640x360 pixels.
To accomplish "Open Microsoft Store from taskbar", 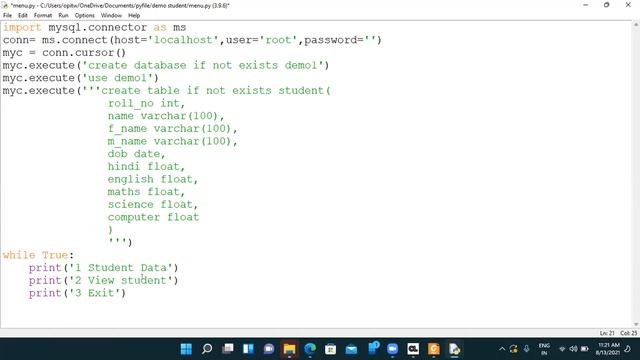I will (331, 349).
